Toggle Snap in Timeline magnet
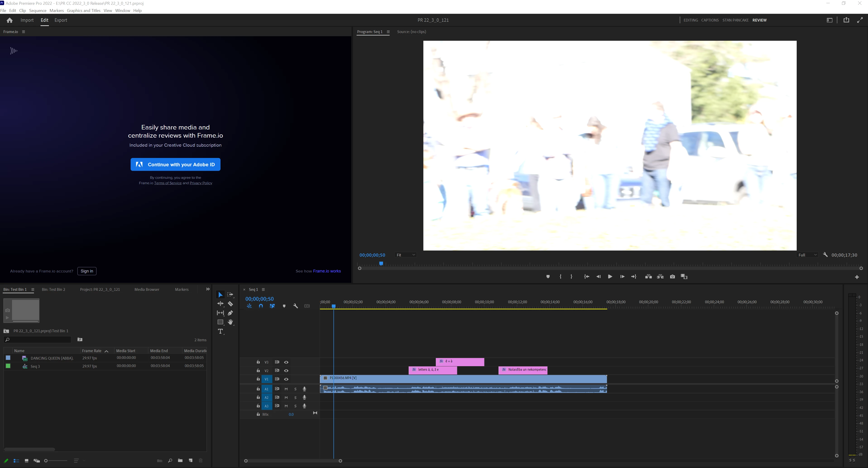This screenshot has height=468, width=868. pyautogui.click(x=261, y=306)
